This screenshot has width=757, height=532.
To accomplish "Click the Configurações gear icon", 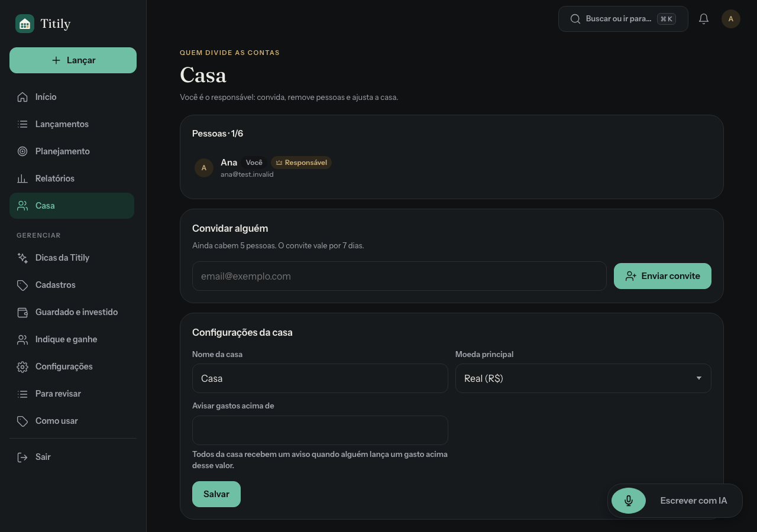I will point(22,366).
